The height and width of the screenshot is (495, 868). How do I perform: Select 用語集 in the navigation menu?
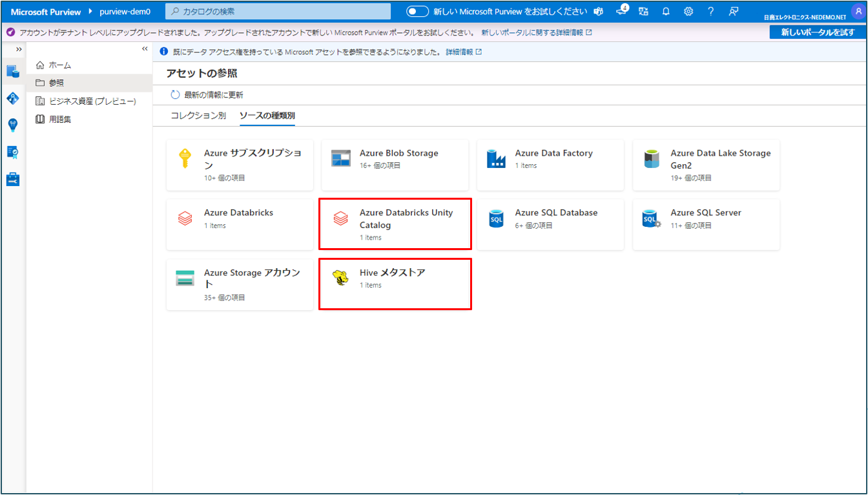point(59,119)
